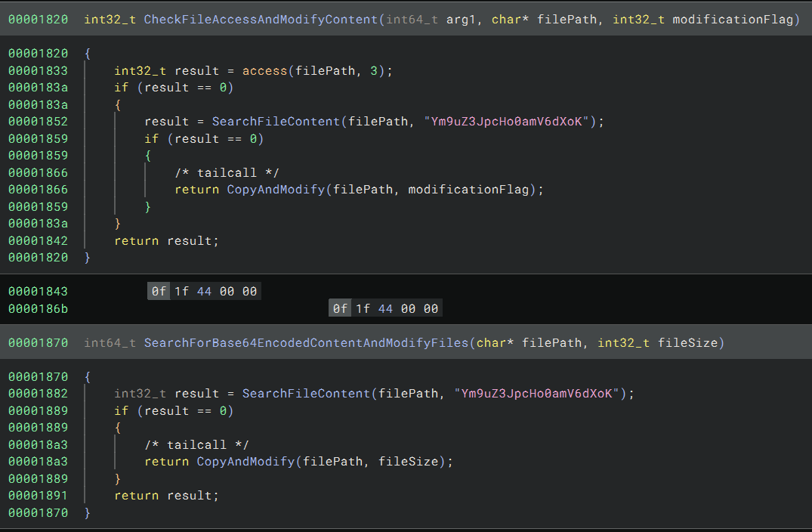Click the string literal on line 00001882
Viewport: 812px width, 532px height.
(536, 394)
